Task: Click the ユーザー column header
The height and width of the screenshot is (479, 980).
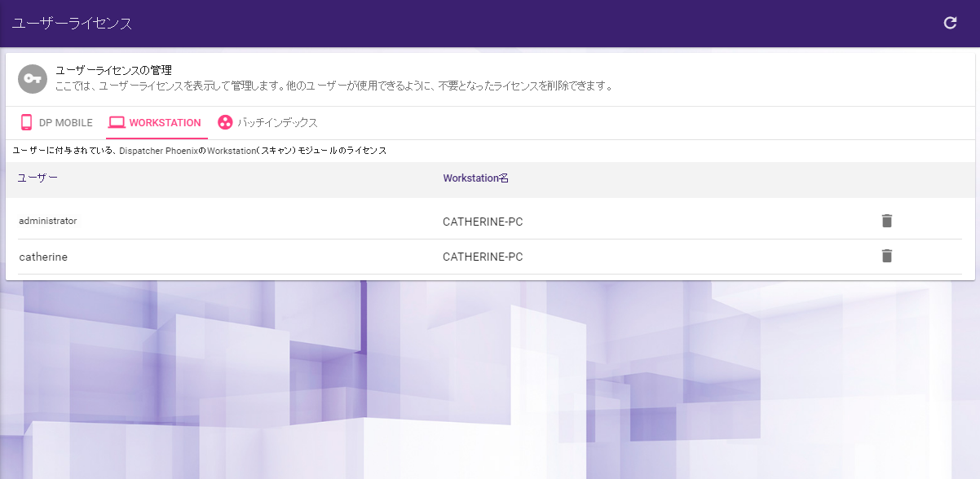Action: (x=38, y=178)
